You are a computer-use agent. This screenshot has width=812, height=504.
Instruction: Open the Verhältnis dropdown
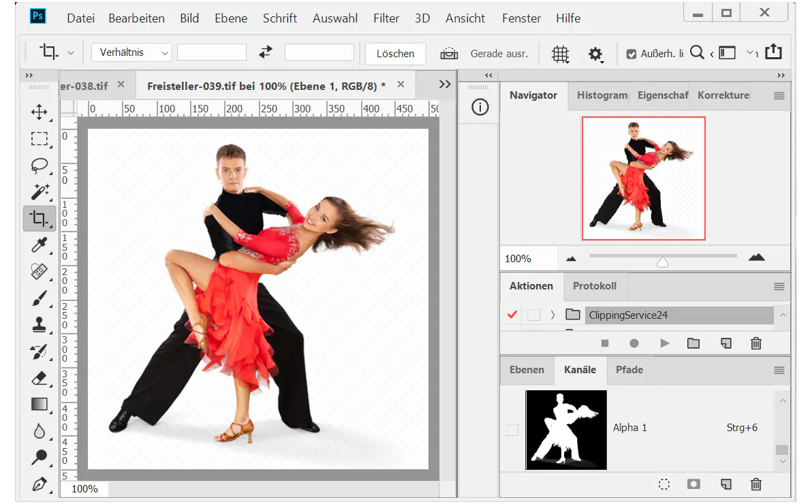(x=131, y=52)
